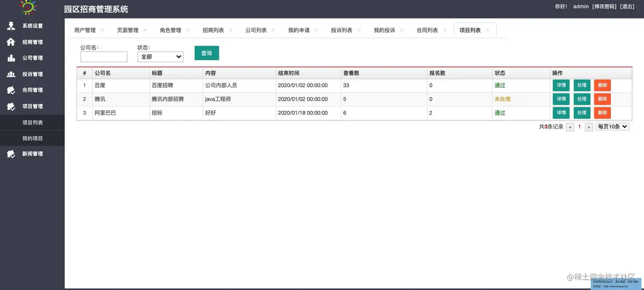
Task: Close the 招商列表 tab
Action: 230,30
